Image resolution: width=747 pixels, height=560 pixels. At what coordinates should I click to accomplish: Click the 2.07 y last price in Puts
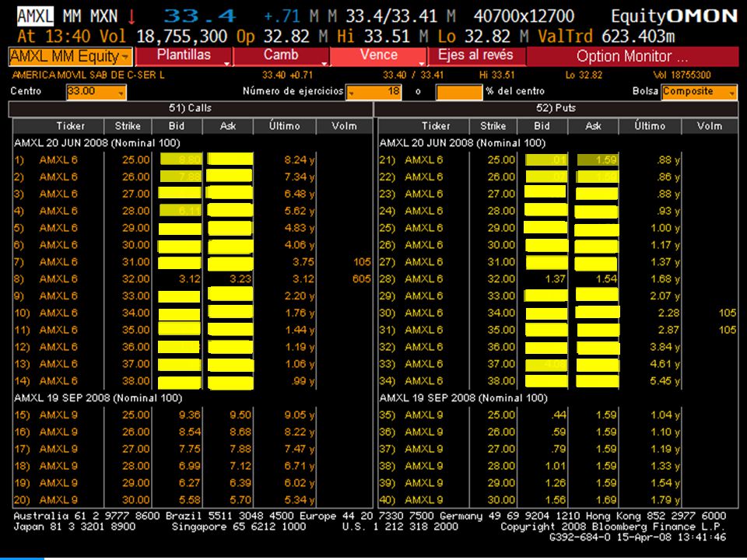pyautogui.click(x=665, y=296)
